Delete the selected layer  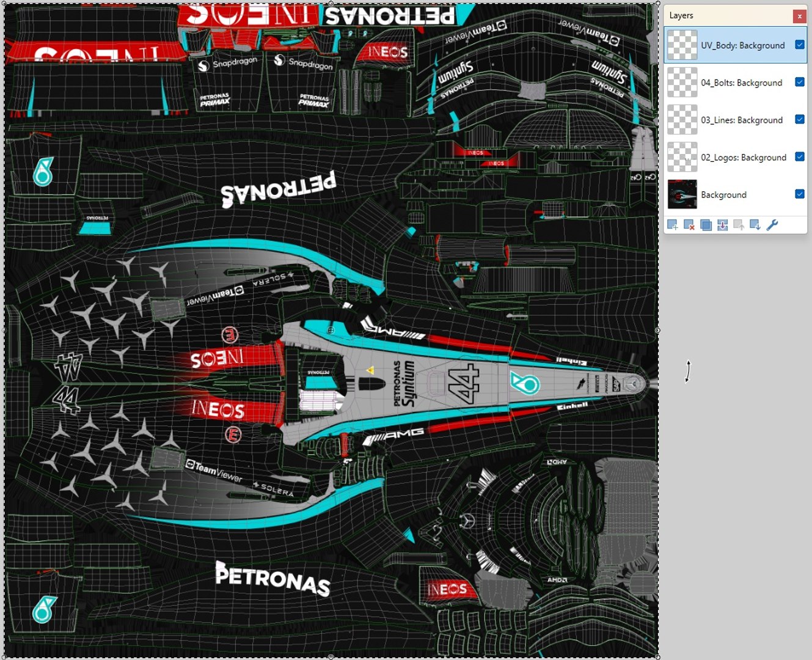(x=689, y=225)
